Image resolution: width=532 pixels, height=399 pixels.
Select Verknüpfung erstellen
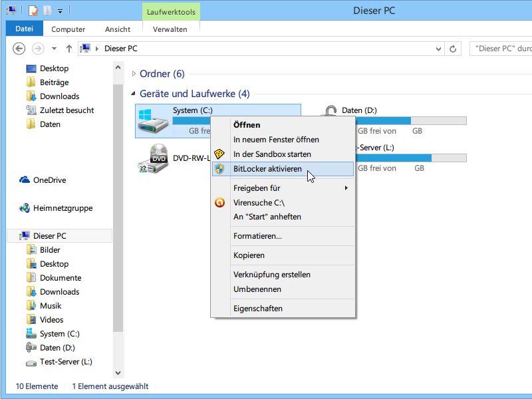point(272,275)
